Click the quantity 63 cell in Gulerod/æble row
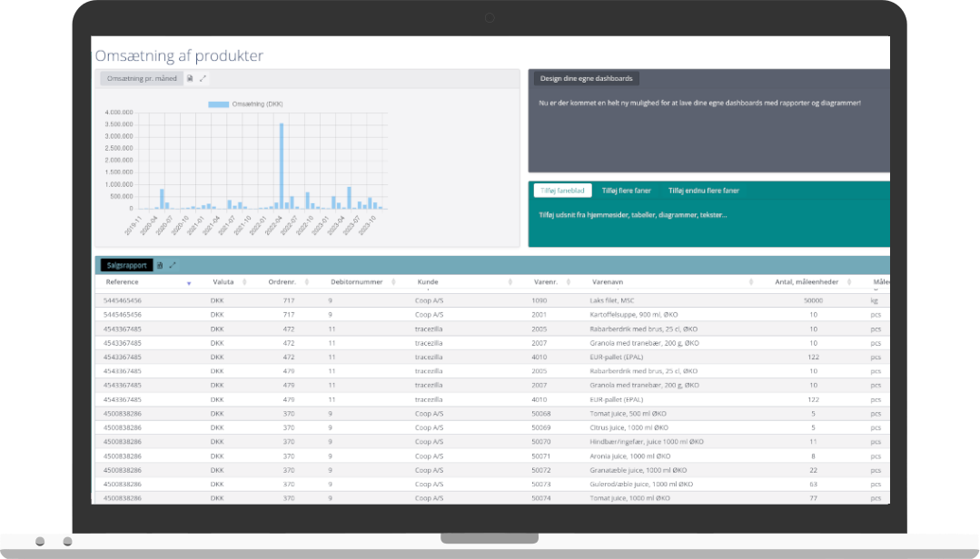Screen dimensions: 980x559 (813, 485)
